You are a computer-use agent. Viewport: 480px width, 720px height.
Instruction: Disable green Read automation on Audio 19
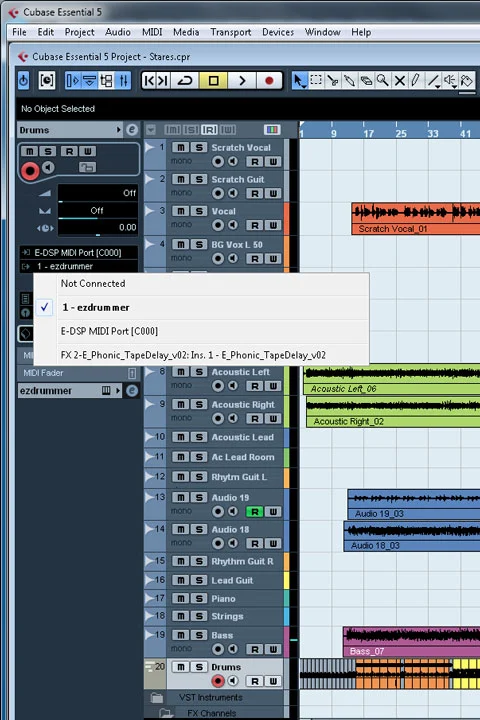click(x=254, y=512)
